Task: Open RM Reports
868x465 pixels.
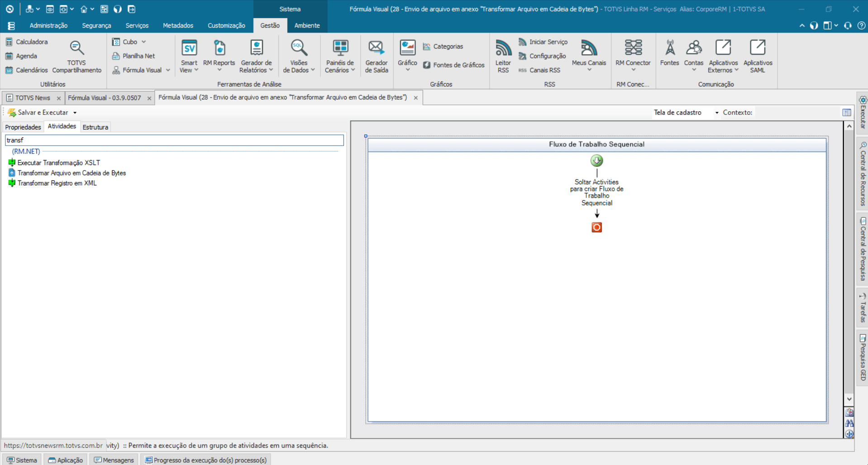Action: click(219, 57)
